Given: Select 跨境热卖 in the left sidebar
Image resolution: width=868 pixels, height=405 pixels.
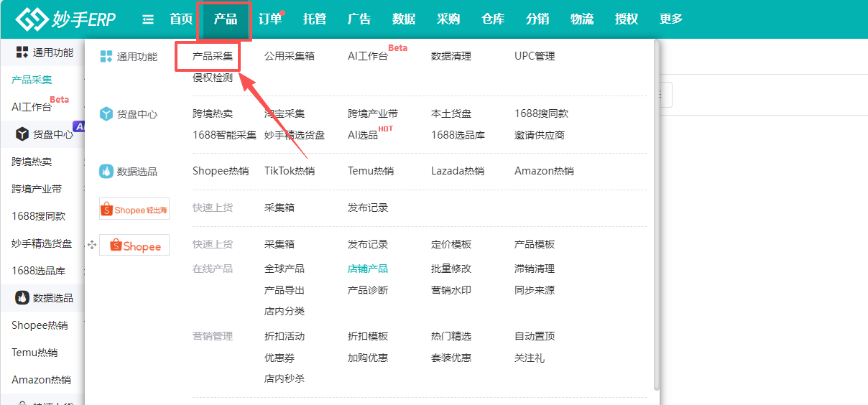Looking at the screenshot, I should (32, 162).
